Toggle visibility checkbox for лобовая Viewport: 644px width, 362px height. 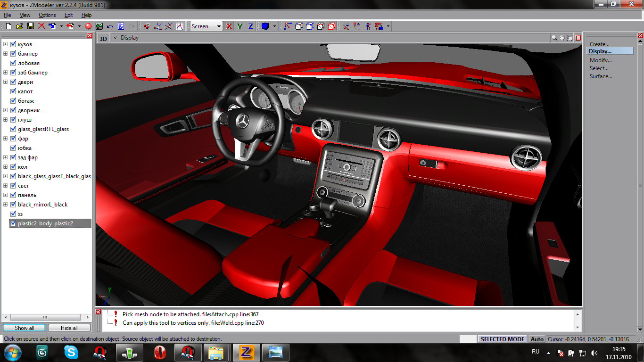(x=13, y=63)
